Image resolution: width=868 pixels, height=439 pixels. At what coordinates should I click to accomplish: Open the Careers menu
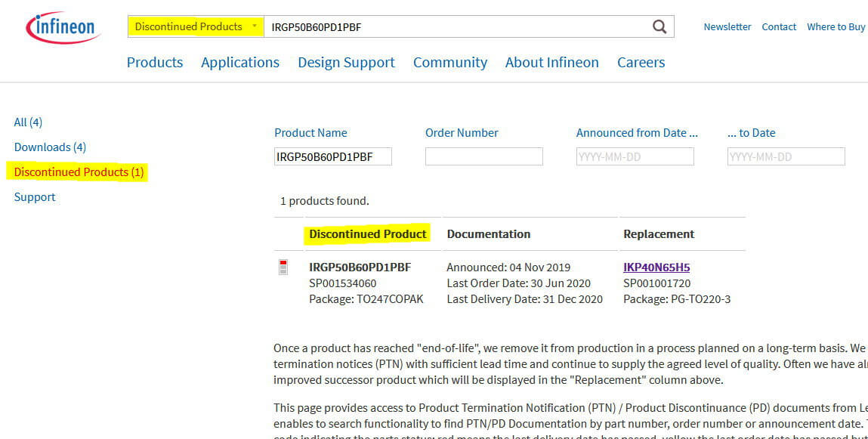(641, 62)
